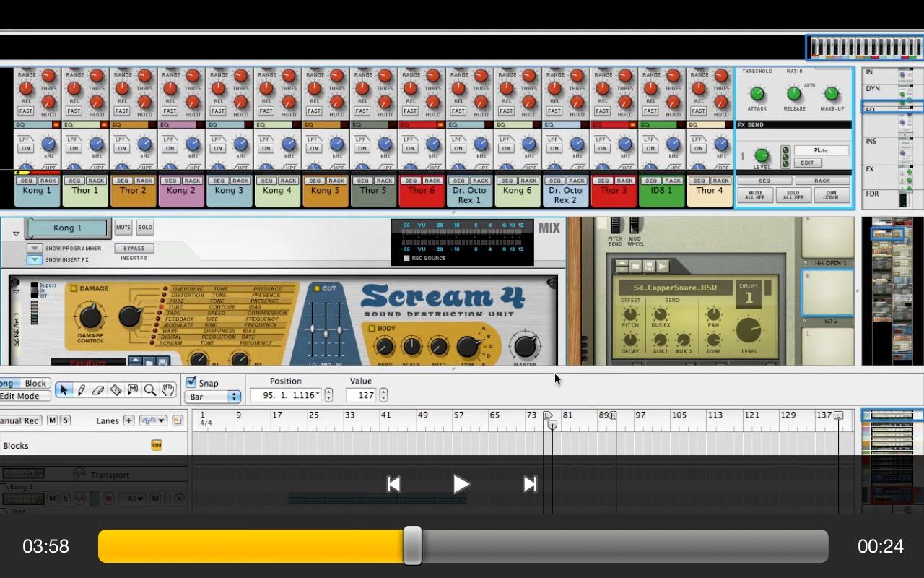Enable the Scream 4 Cut section
This screenshot has height=578, width=924.
click(x=316, y=288)
